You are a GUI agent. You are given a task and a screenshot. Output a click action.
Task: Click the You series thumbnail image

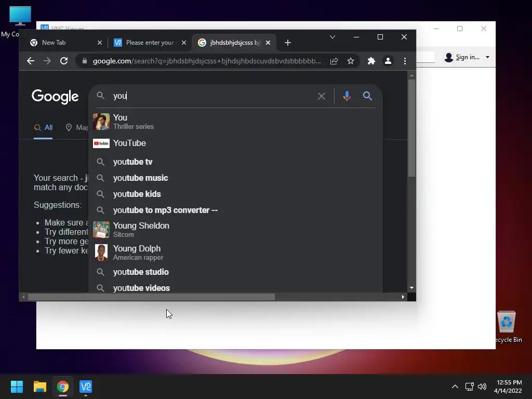[101, 122]
